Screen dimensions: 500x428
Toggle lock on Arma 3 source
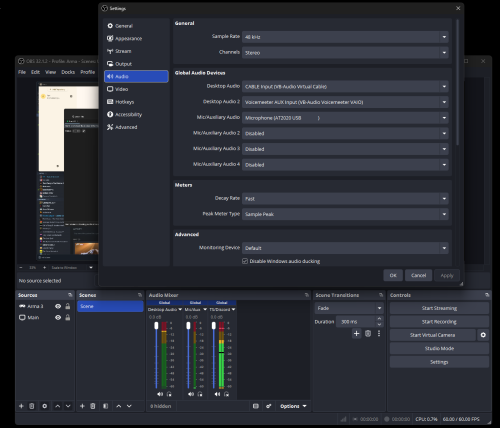click(68, 306)
